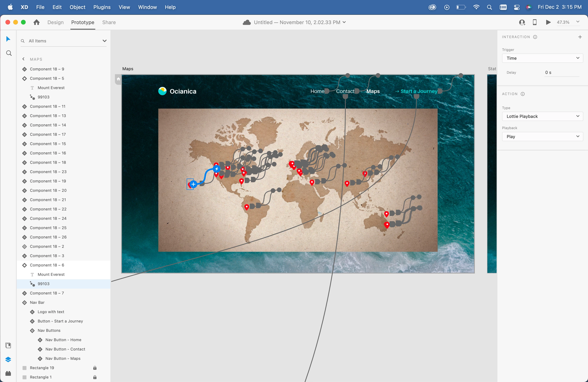
Task: Select the Select arrow tool
Action: click(x=8, y=39)
